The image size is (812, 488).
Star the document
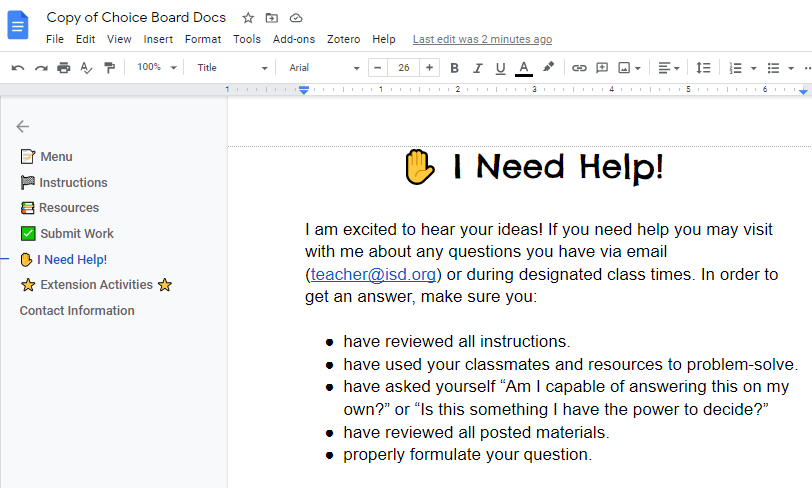248,18
